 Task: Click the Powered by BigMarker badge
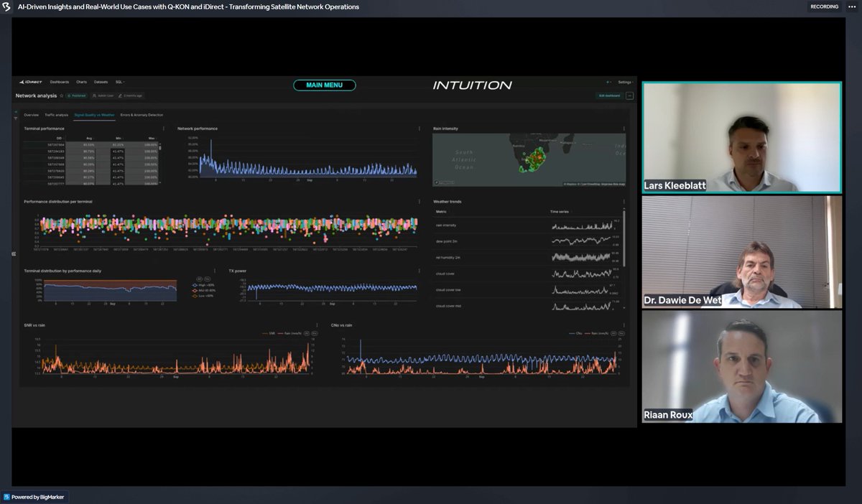[35, 497]
